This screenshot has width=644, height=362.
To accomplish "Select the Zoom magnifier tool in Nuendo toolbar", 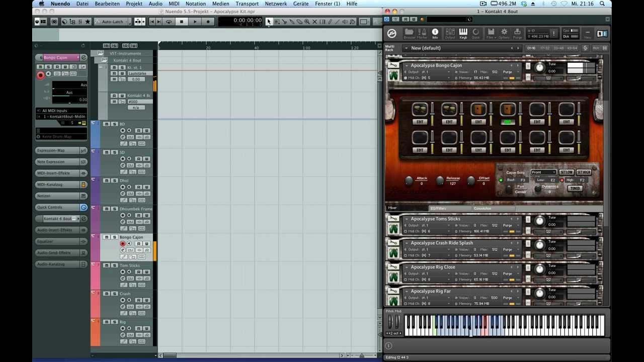I will [x=307, y=22].
